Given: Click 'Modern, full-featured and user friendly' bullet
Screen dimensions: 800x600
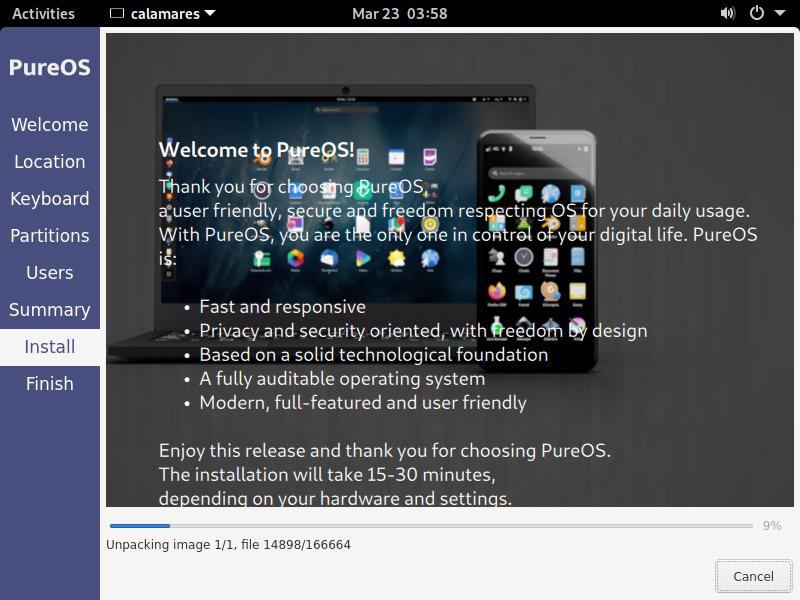Looking at the screenshot, I should [x=363, y=403].
